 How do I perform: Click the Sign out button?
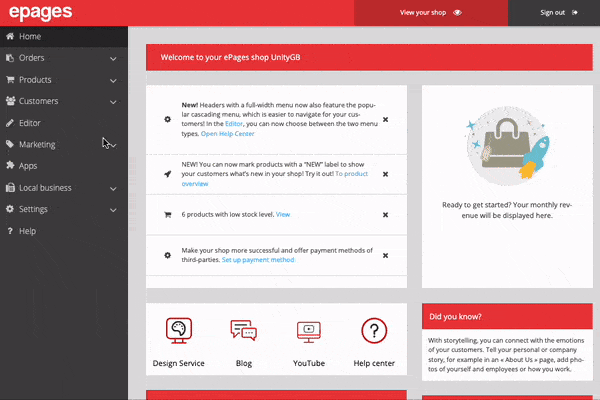[x=554, y=13]
